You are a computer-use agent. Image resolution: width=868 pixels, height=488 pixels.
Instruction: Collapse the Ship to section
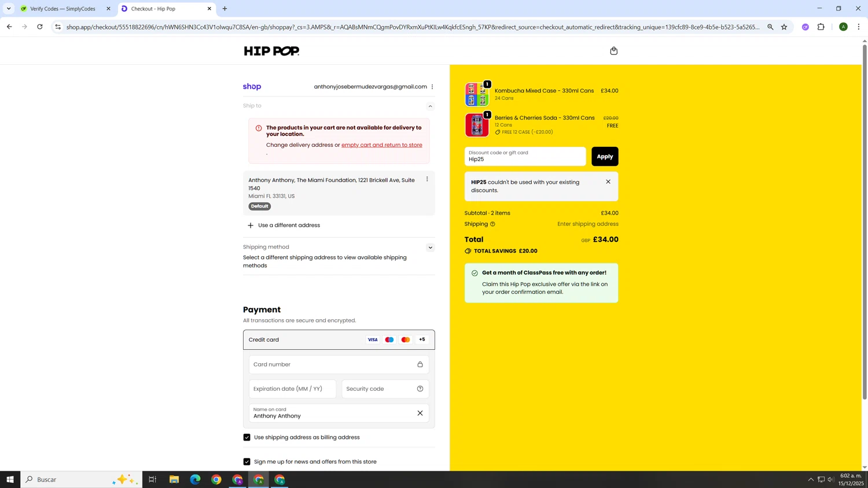tap(430, 106)
